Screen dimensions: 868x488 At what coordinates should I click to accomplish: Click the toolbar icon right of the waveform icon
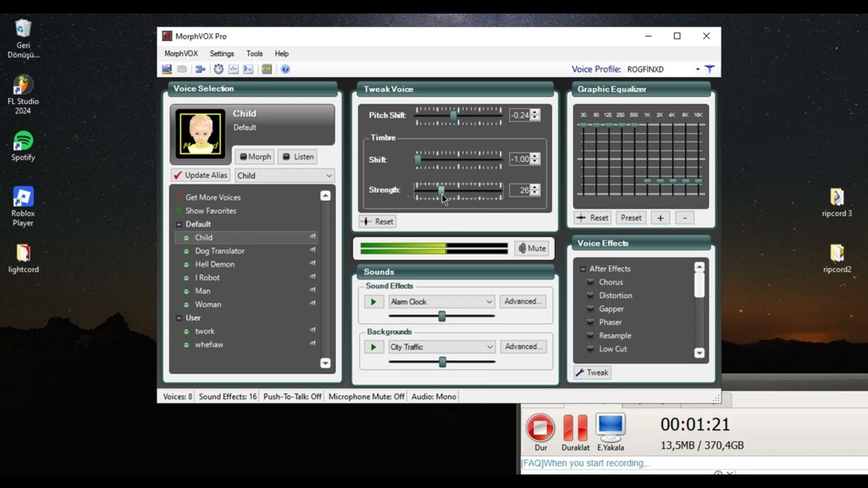click(x=248, y=69)
